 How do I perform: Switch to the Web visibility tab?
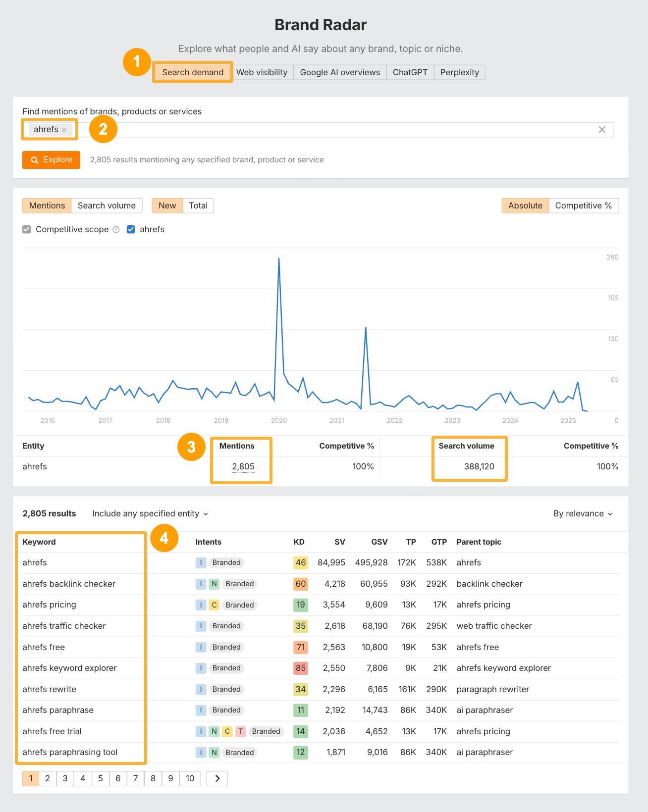point(262,72)
